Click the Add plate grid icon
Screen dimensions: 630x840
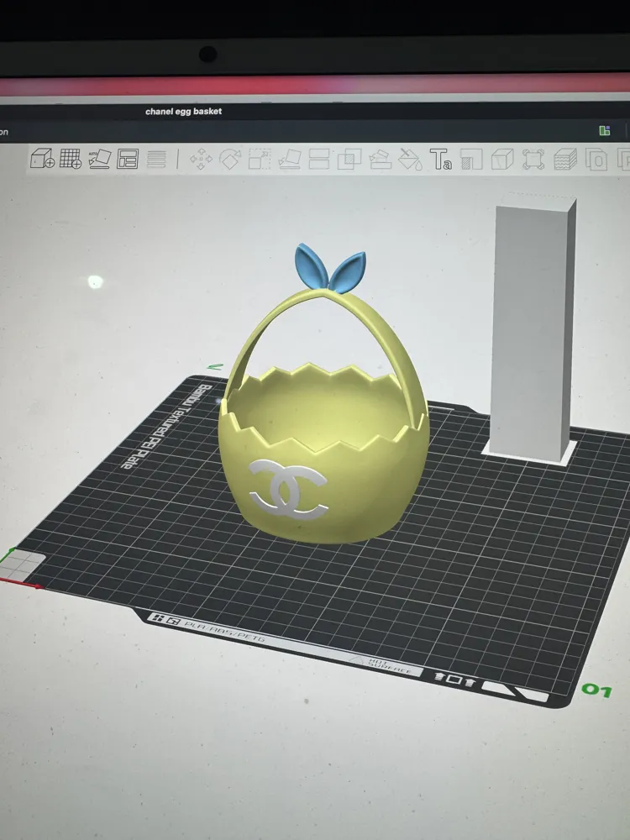coord(71,159)
